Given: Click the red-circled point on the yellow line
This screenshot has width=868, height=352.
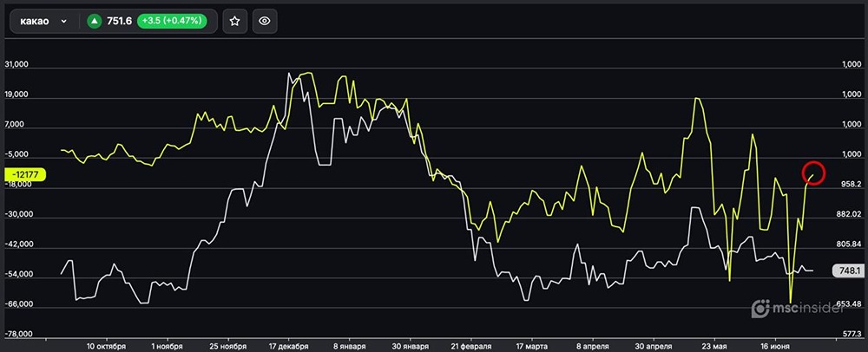Looking at the screenshot, I should tap(812, 173).
